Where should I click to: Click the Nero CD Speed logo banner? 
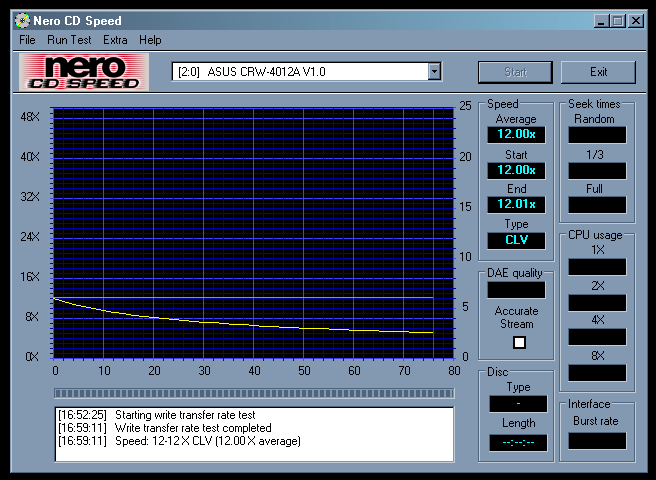pos(84,72)
